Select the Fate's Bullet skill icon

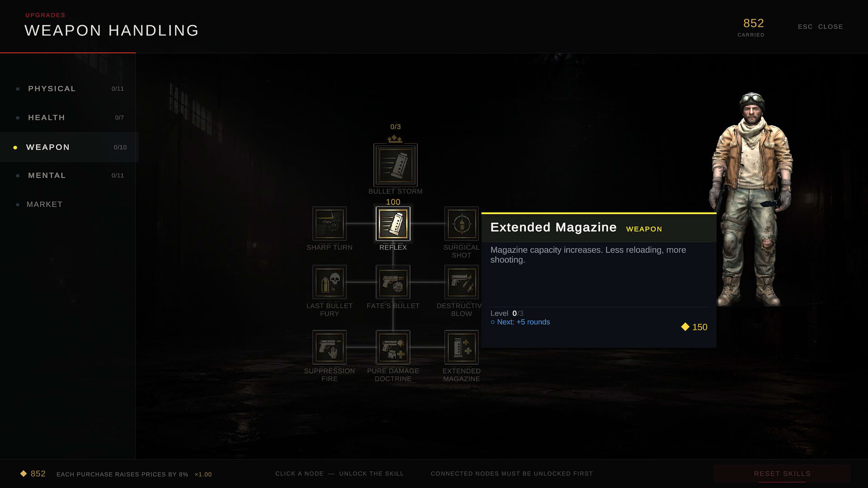point(393,282)
